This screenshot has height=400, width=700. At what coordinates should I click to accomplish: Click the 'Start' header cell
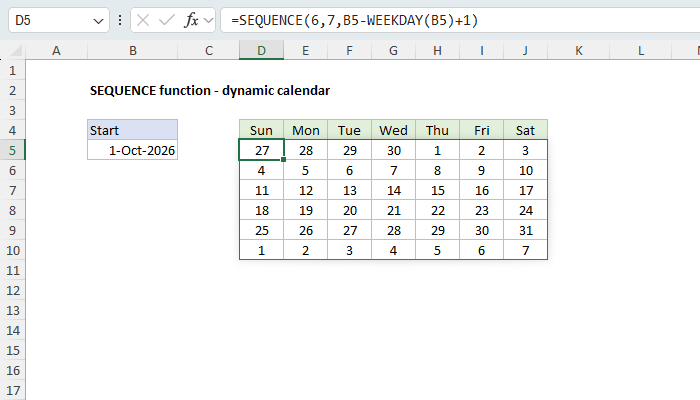tap(133, 130)
